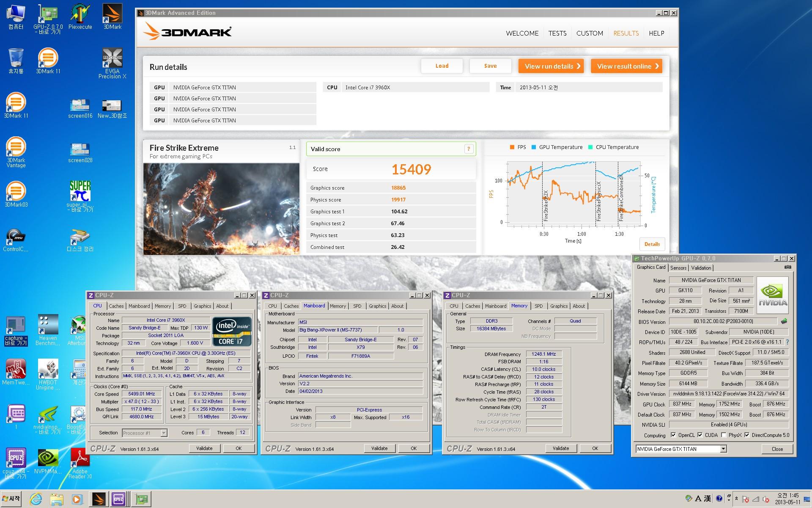Select the Sensors tab in GPU-Z
This screenshot has height=508, width=812.
[x=678, y=268]
